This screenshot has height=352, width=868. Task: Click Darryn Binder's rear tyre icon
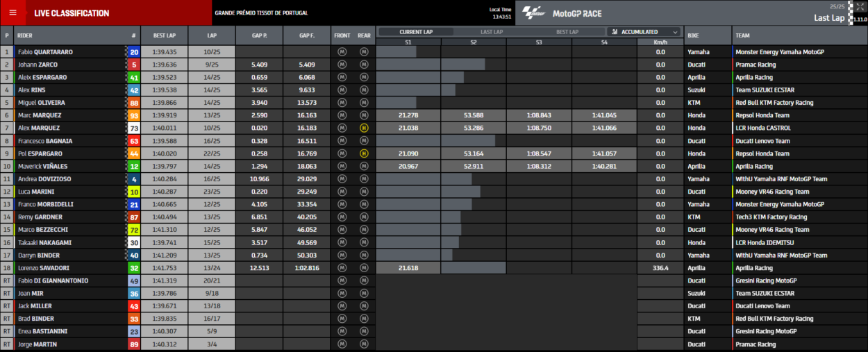[x=364, y=255]
